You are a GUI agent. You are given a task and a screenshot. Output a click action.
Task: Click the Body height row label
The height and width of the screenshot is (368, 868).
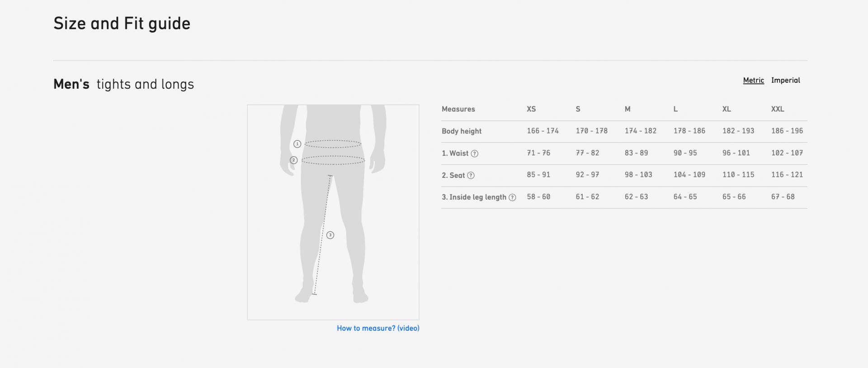coord(462,131)
